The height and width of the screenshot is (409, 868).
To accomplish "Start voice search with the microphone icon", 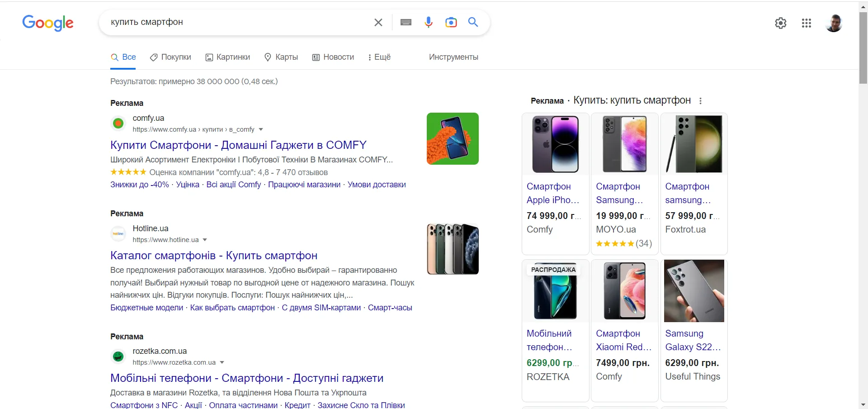I will coord(429,22).
